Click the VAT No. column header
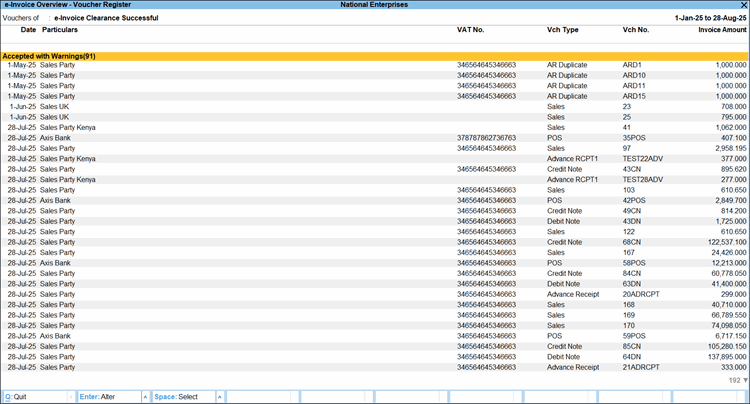This screenshot has width=750, height=404. (x=471, y=30)
